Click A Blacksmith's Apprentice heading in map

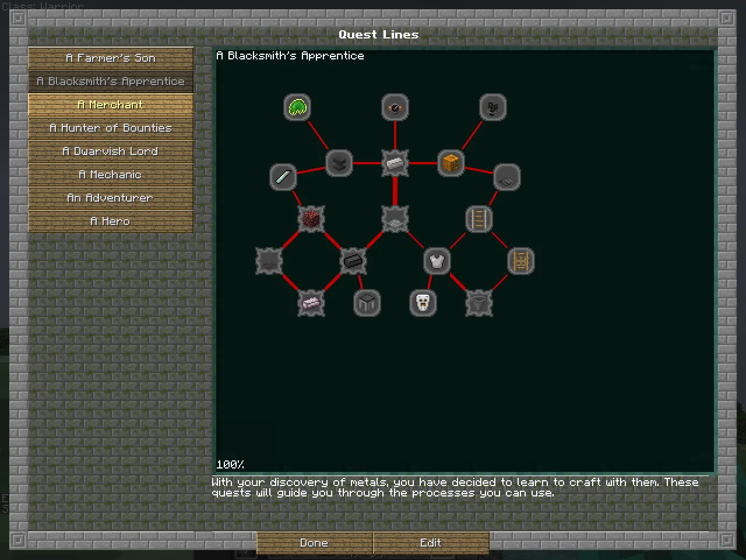click(290, 56)
